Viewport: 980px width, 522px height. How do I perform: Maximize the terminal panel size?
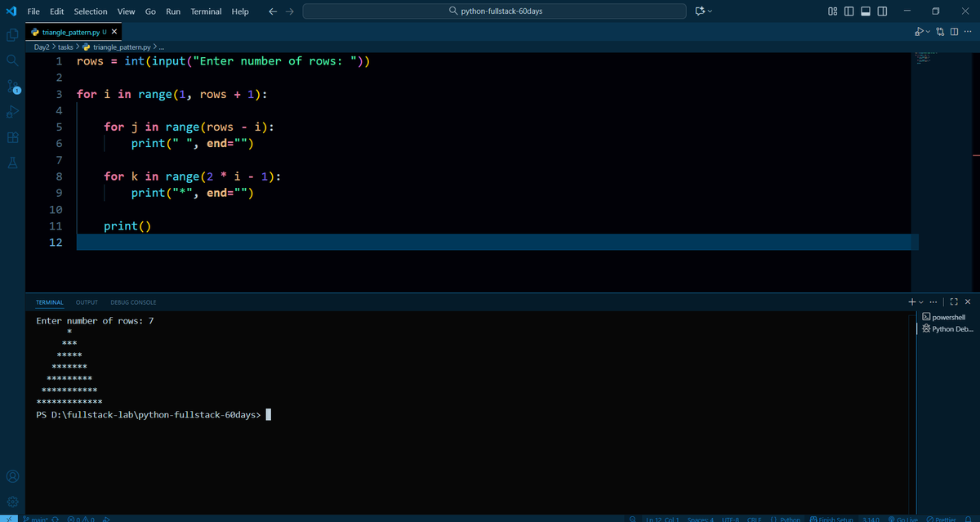click(x=953, y=301)
